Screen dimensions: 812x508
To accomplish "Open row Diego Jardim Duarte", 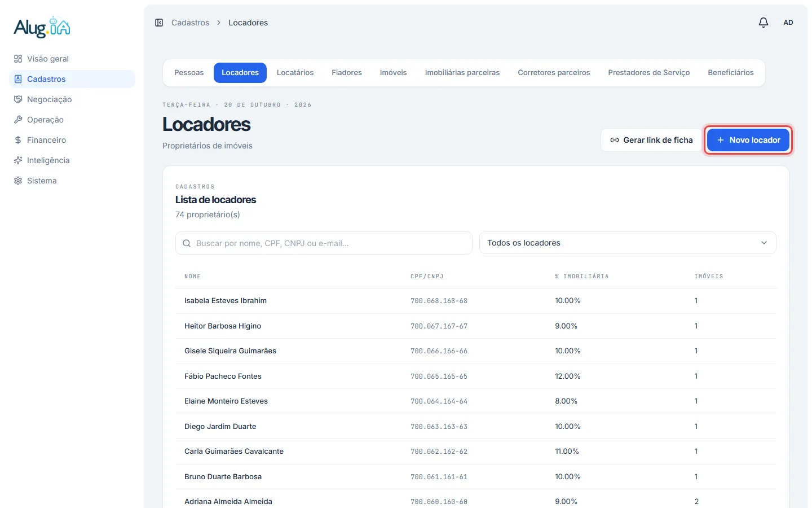I will pyautogui.click(x=476, y=427).
